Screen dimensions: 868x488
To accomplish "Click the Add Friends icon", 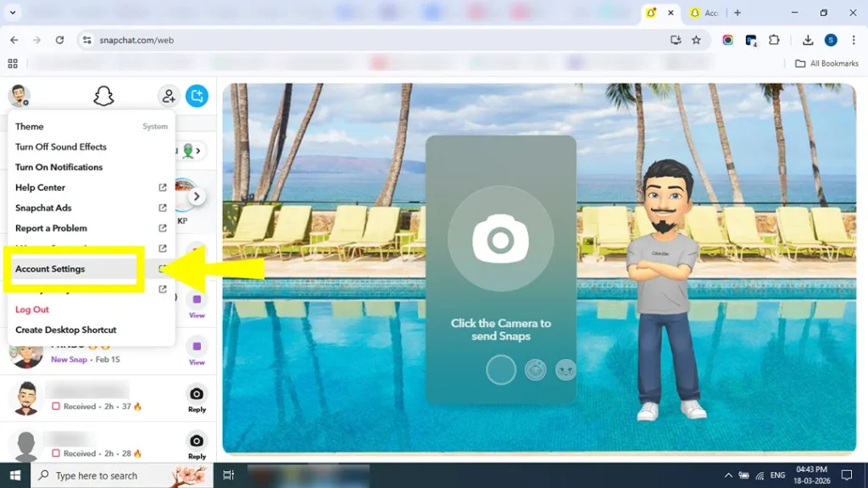I will pyautogui.click(x=168, y=96).
